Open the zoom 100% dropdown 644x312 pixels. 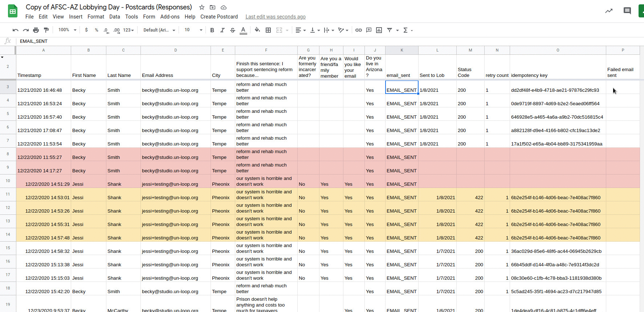pos(68,30)
